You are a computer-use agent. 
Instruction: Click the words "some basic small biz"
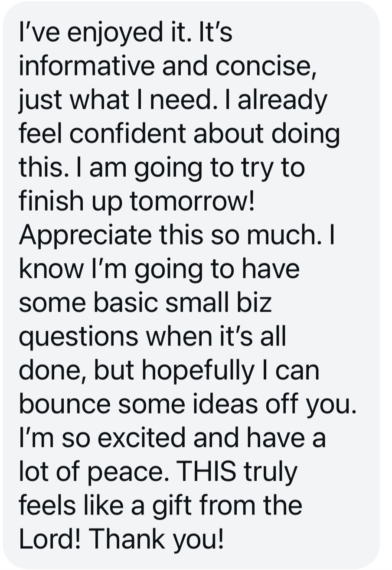click(145, 302)
